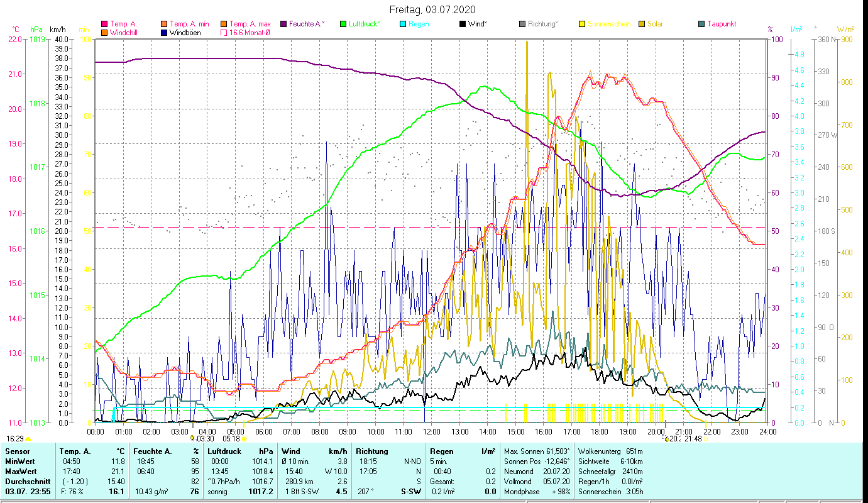Viewport: 868px width, 503px height.
Task: Click the Solar legend label
Action: 655,24
